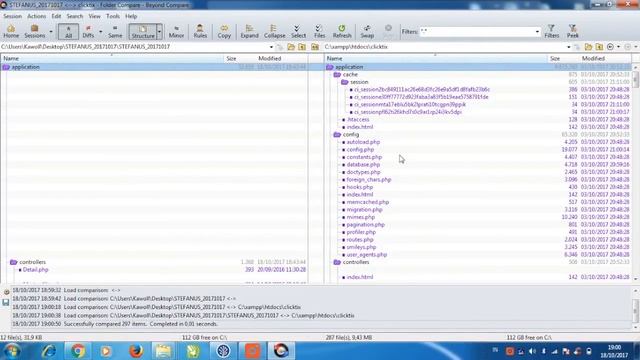The image size is (640, 360).
Task: Click the Copy toolbar button
Action: point(224,31)
